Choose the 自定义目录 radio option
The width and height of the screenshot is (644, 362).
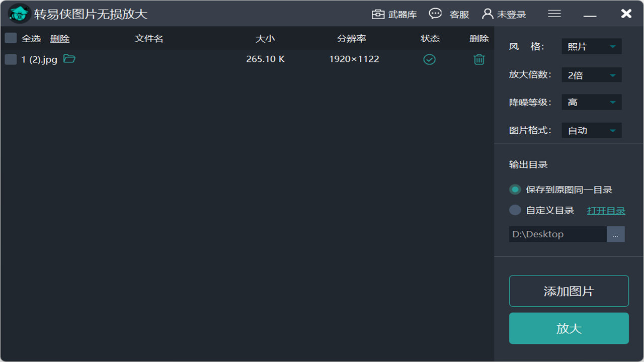click(515, 210)
